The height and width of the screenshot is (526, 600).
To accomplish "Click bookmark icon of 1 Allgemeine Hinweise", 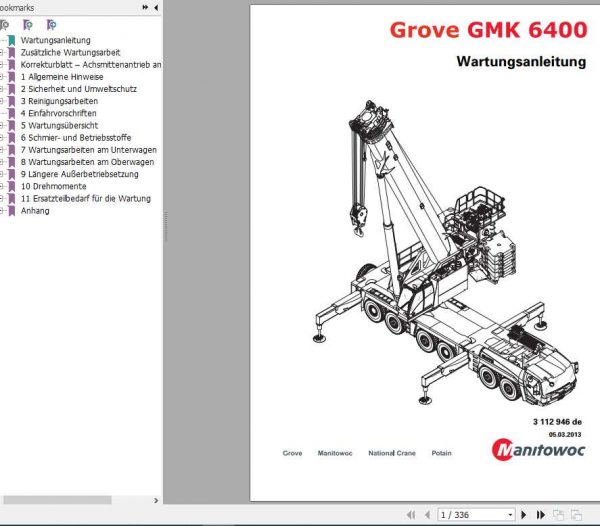I will point(12,77).
